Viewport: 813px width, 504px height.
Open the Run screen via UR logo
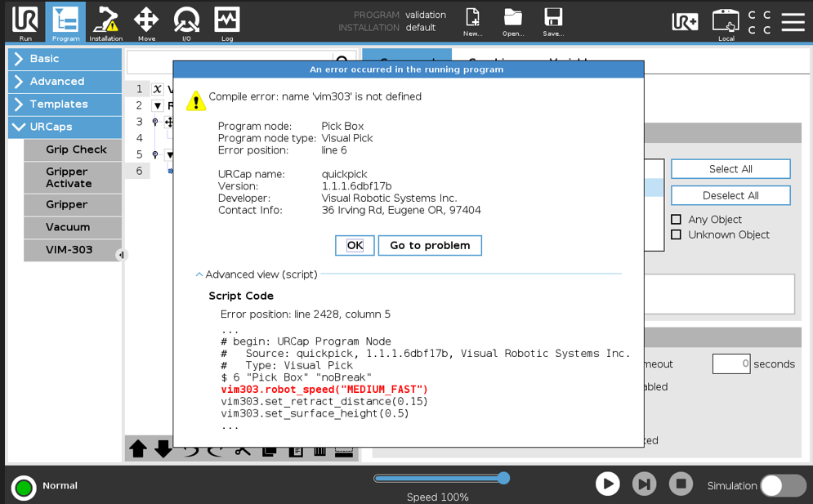(x=25, y=24)
